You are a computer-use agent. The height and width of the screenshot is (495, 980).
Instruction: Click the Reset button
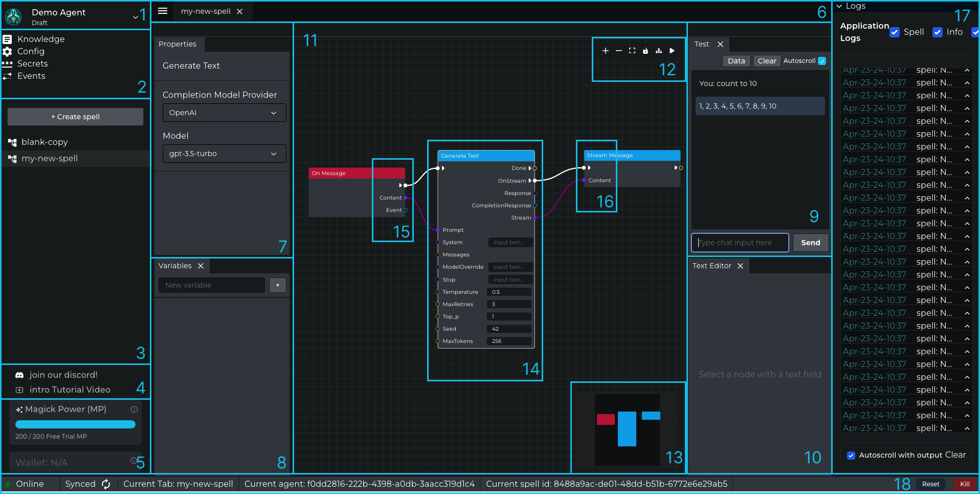pos(930,484)
